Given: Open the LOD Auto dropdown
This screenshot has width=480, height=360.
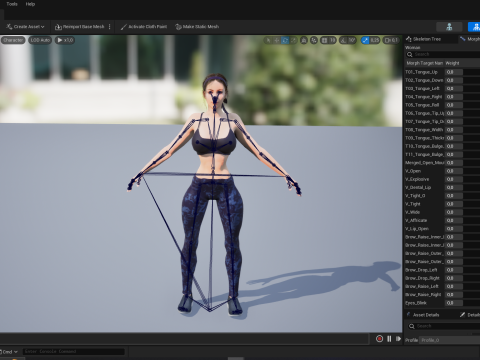Looking at the screenshot, I should pyautogui.click(x=40, y=40).
